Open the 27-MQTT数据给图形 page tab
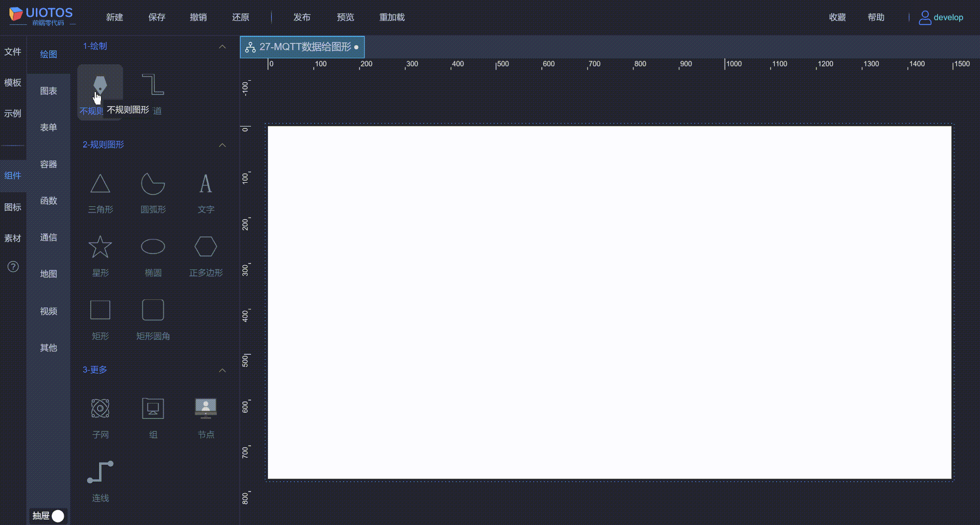Screen dimensions: 980x525 (x=302, y=47)
